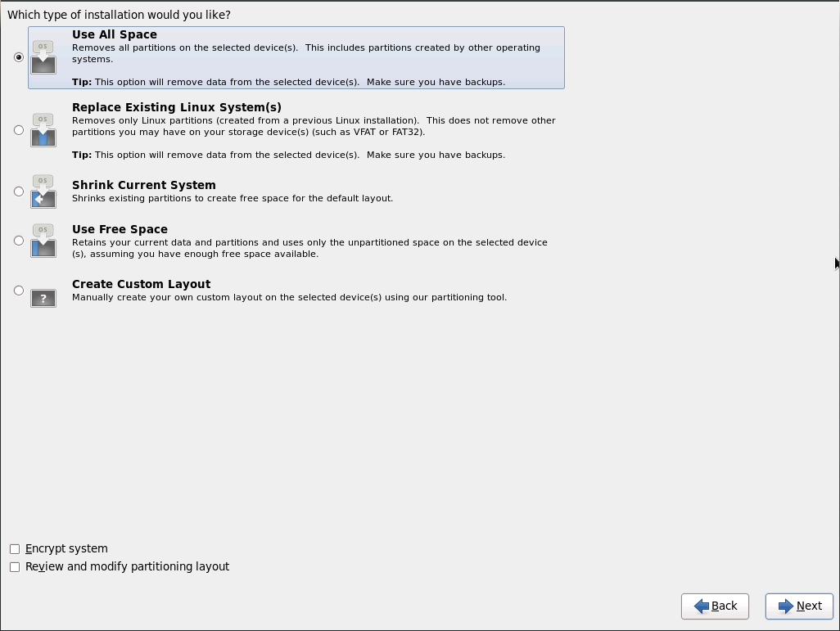Enable the Encrypt system checkbox

point(15,549)
